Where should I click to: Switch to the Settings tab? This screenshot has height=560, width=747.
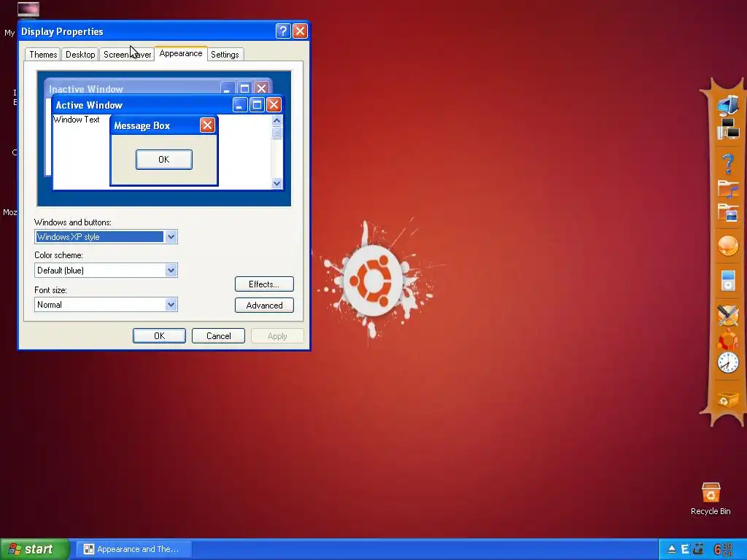point(225,54)
